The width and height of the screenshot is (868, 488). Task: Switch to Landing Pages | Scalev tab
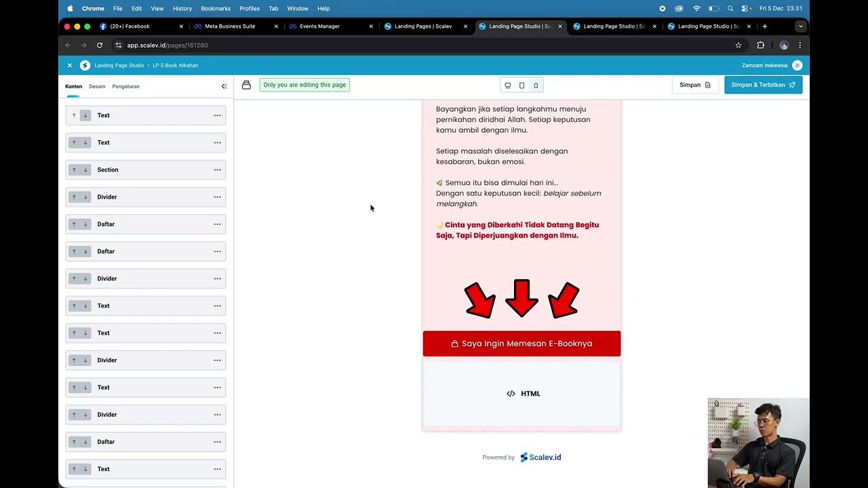(423, 26)
